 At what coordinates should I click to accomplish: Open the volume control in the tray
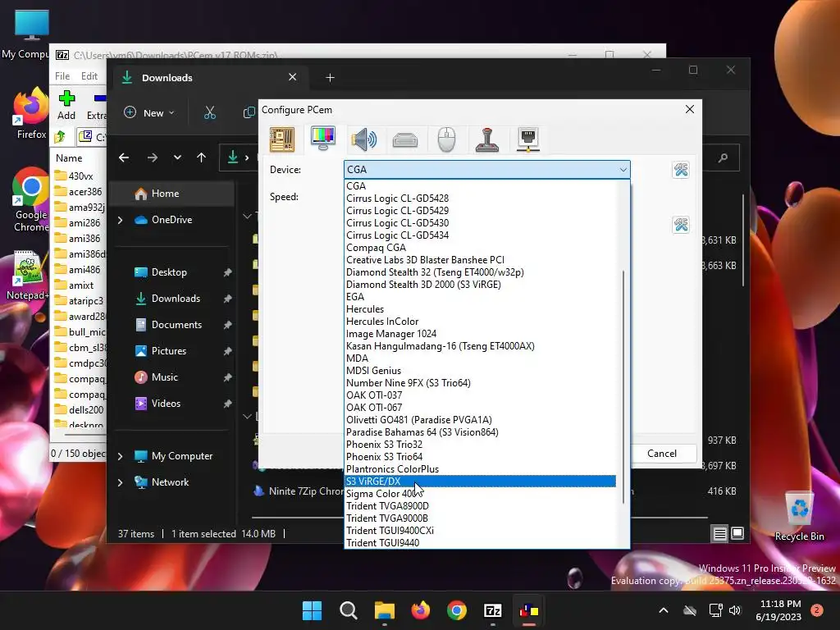[735, 610]
